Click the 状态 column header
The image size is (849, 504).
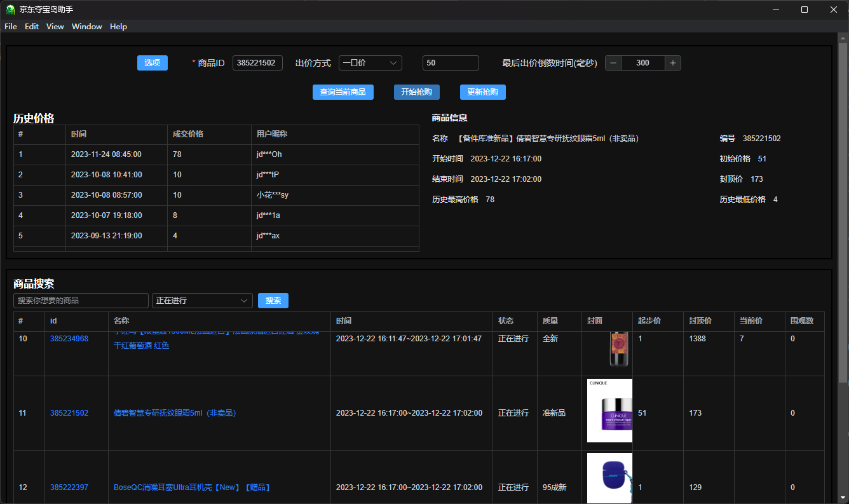click(x=515, y=321)
